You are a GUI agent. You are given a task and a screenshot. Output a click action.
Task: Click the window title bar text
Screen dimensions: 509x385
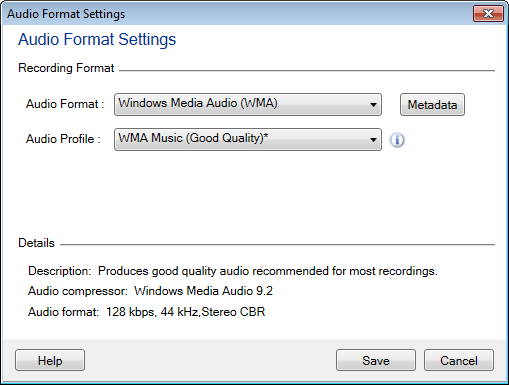click(x=66, y=14)
